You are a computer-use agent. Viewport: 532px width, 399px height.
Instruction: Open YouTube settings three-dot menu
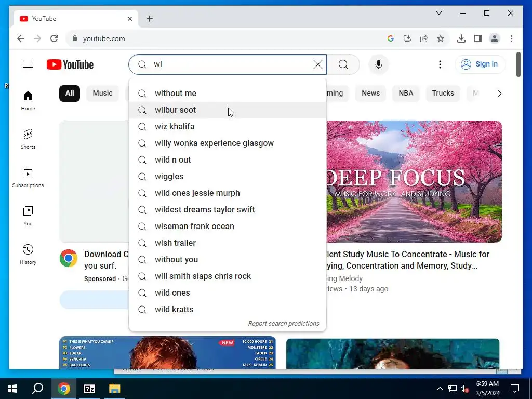440,64
